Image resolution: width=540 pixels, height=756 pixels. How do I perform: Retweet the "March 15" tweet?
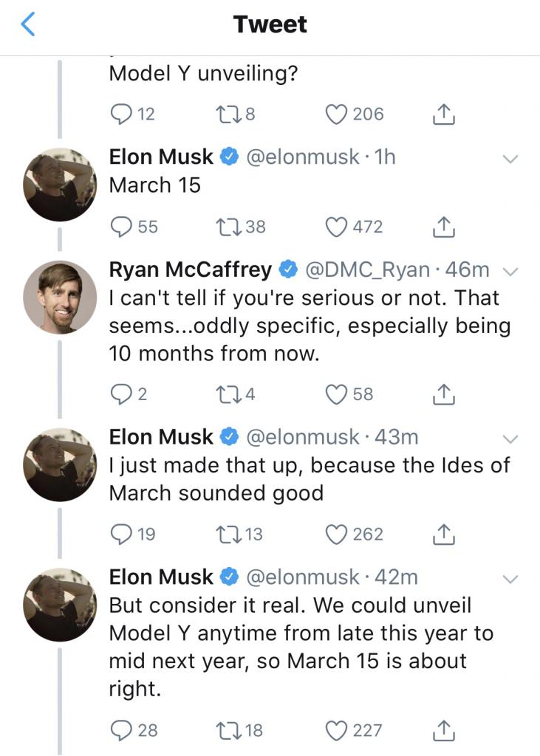coord(223,227)
